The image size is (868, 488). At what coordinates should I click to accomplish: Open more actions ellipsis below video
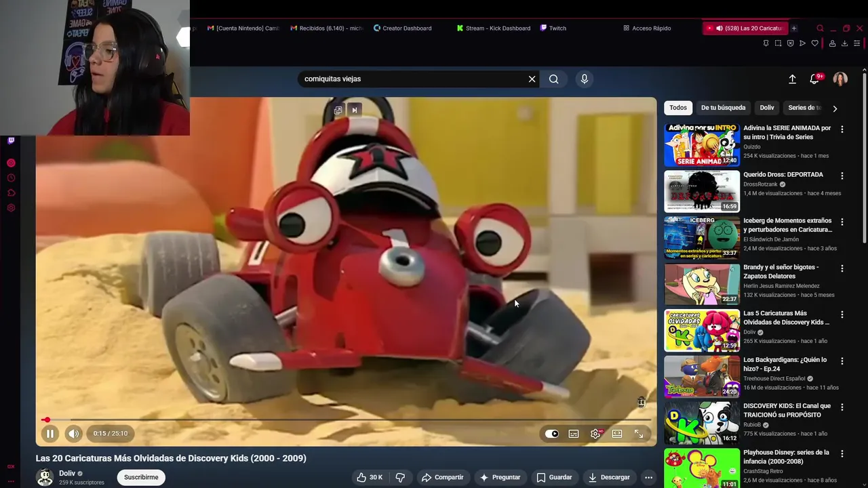tap(648, 477)
